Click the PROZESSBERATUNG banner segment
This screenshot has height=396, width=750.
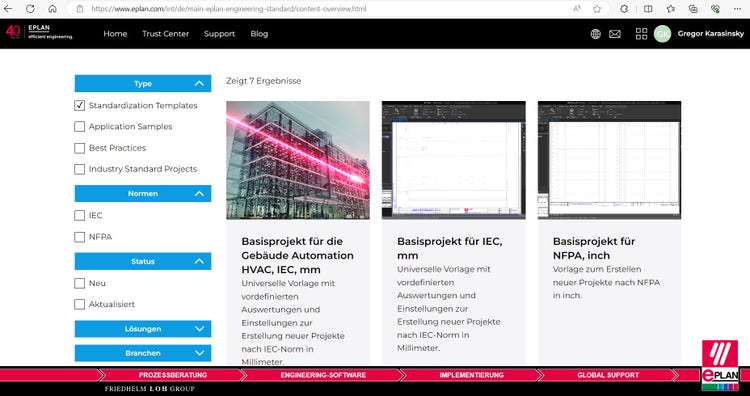pyautogui.click(x=173, y=375)
